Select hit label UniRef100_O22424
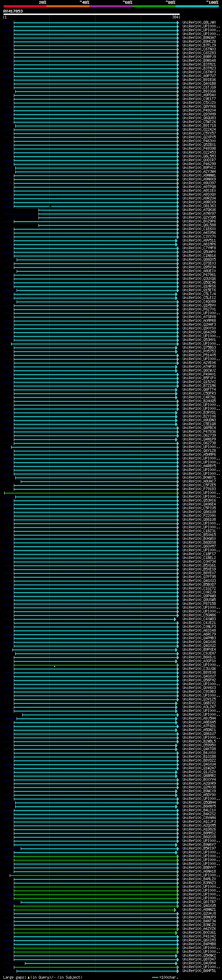Viewport: 222px width, 980px height. 199,129
